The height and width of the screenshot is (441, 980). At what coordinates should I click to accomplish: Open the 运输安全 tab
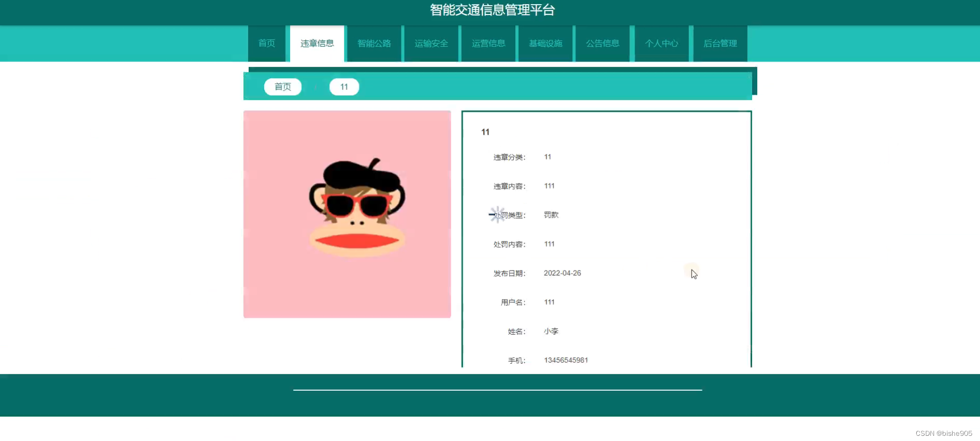pos(431,44)
